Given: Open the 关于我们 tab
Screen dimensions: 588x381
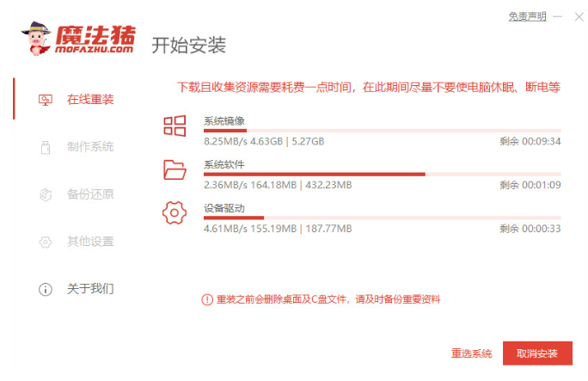Looking at the screenshot, I should point(90,289).
